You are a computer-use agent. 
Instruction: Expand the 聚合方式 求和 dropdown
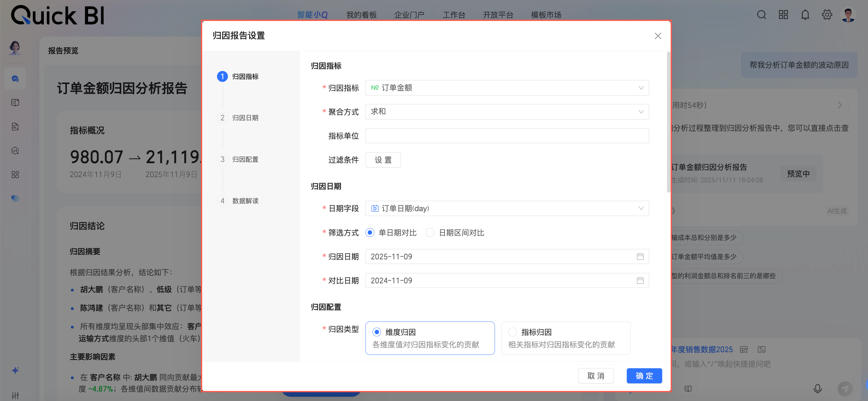[x=507, y=112]
